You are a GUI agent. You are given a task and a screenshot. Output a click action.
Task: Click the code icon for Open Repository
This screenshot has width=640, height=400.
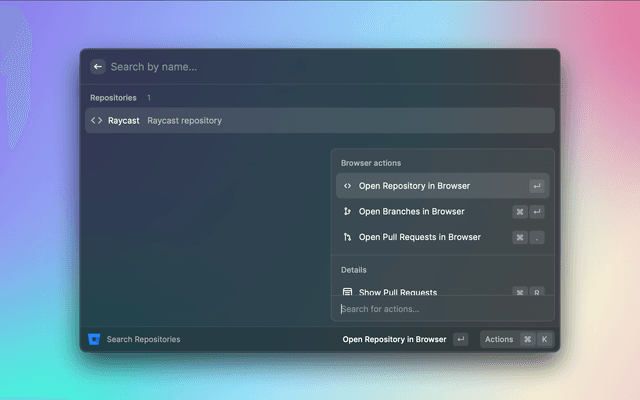tap(347, 186)
